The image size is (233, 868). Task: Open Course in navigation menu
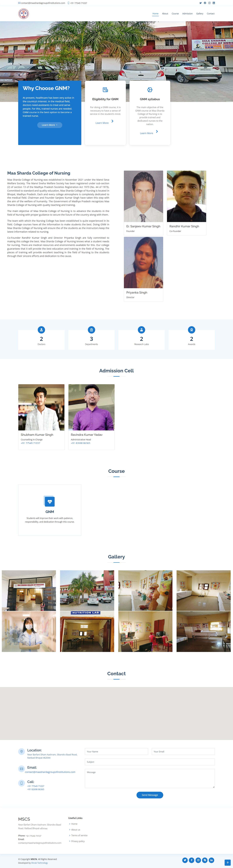click(175, 14)
